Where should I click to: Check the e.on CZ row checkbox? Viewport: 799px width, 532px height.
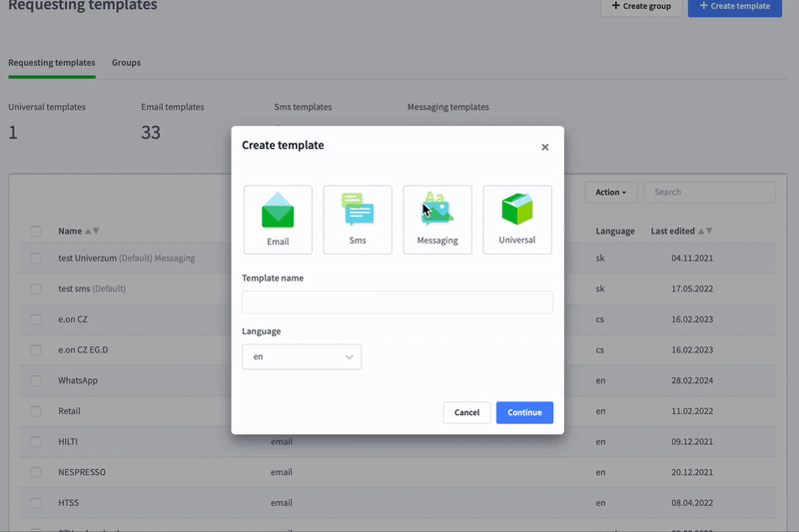pyautogui.click(x=36, y=319)
